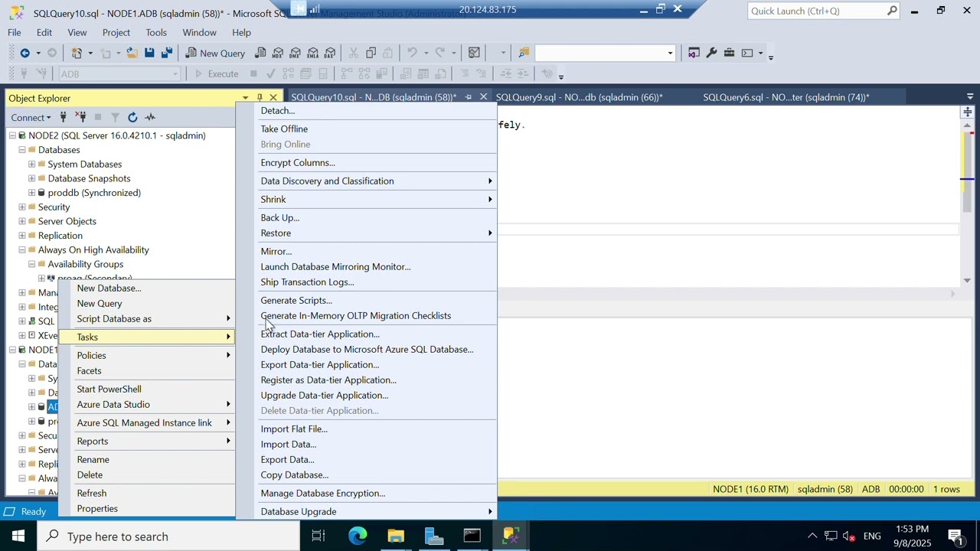Click the Save file toolbar icon

pos(149,53)
